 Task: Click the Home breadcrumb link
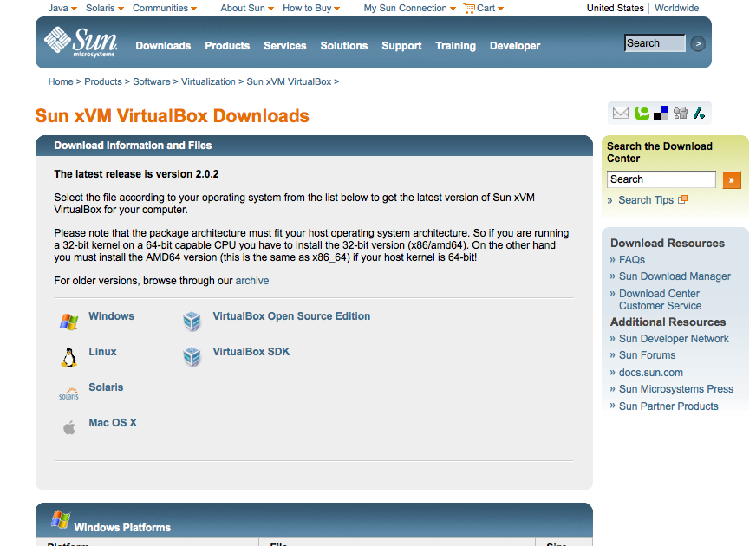click(x=61, y=81)
